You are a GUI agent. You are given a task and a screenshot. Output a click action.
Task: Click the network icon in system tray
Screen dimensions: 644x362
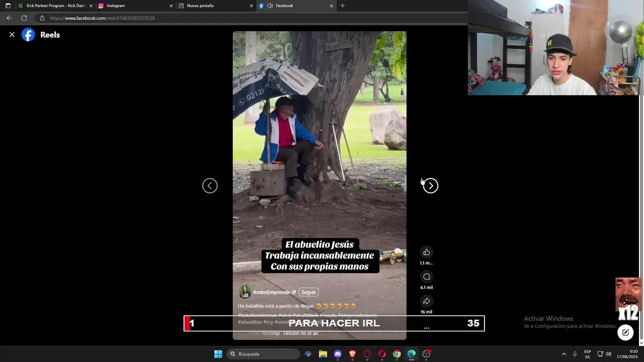point(600,354)
